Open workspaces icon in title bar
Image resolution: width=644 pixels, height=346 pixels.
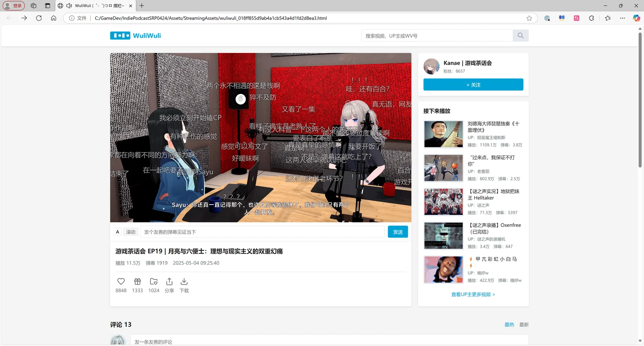[33, 6]
